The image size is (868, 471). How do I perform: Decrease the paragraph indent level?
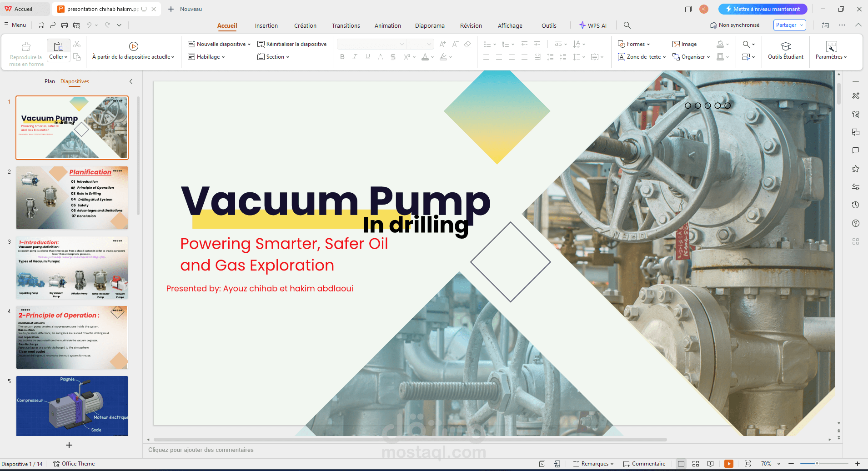coord(525,44)
